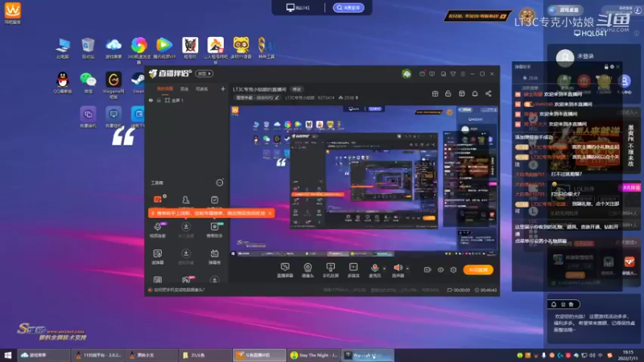Add a new scene with the plus icon

(x=223, y=88)
